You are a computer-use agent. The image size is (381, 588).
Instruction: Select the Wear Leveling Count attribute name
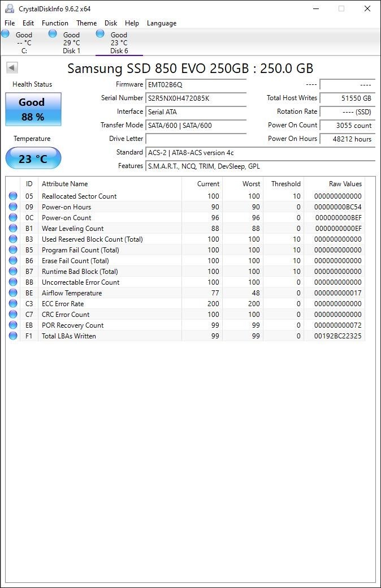click(x=73, y=229)
